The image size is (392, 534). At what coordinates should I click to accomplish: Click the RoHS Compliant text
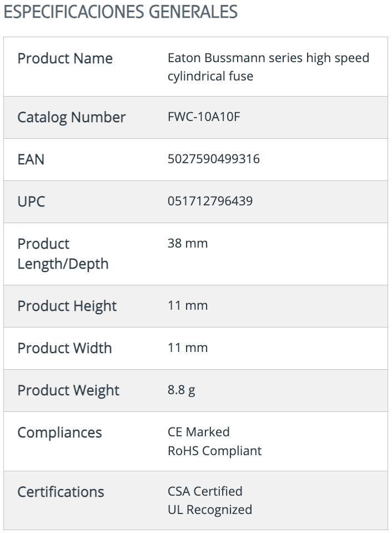[214, 451]
